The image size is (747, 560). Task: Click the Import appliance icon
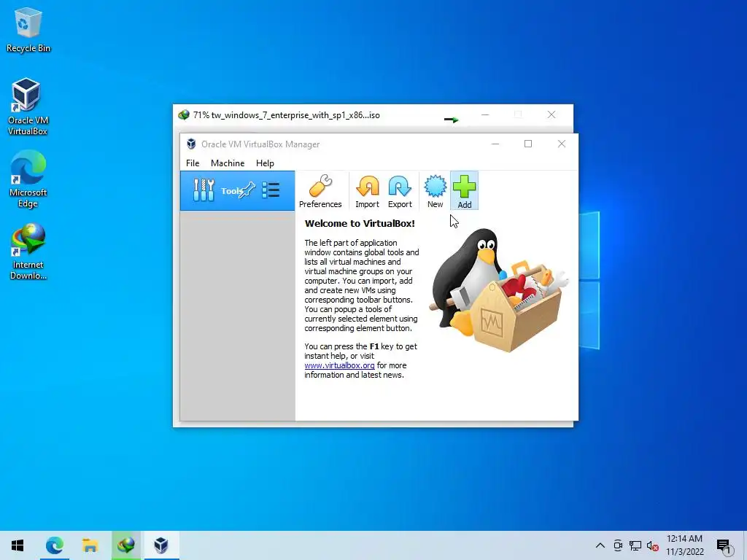tap(367, 191)
